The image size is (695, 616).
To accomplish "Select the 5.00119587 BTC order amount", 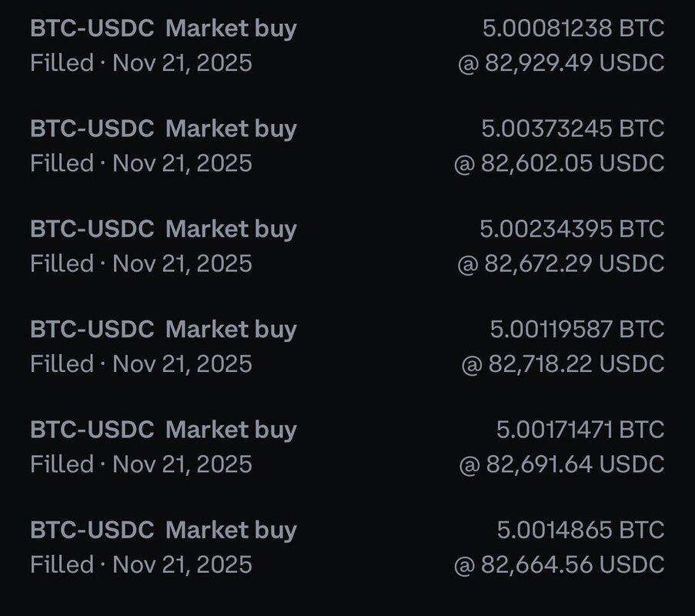I will pos(576,329).
